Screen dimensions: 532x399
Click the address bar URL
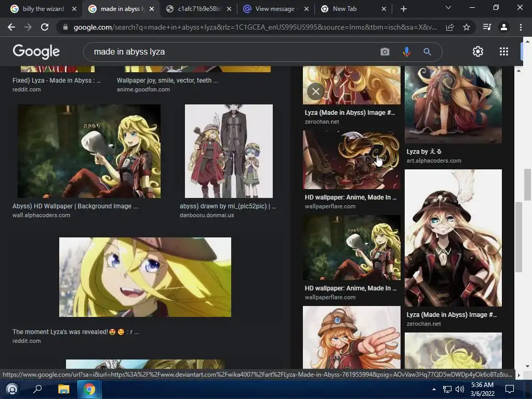coord(255,27)
